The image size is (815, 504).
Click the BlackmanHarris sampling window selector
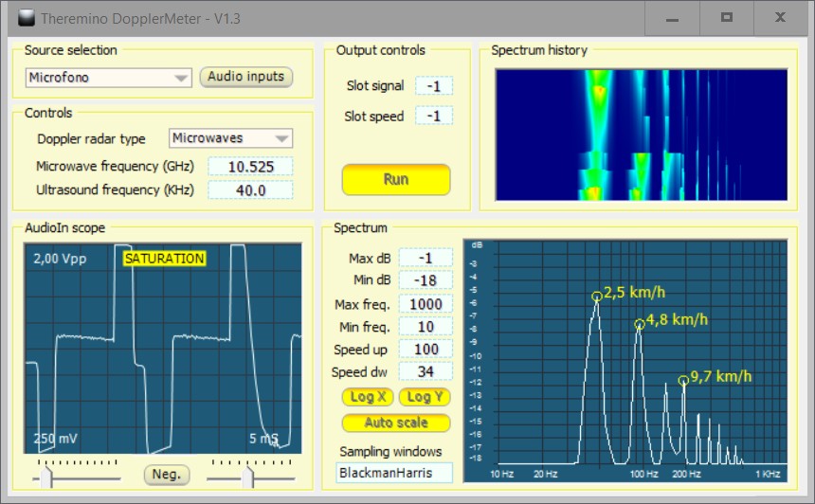point(394,472)
